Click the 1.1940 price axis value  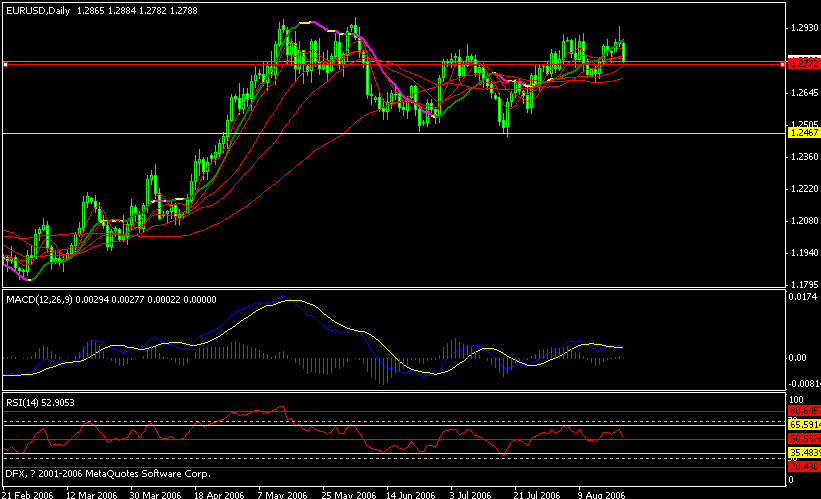804,253
